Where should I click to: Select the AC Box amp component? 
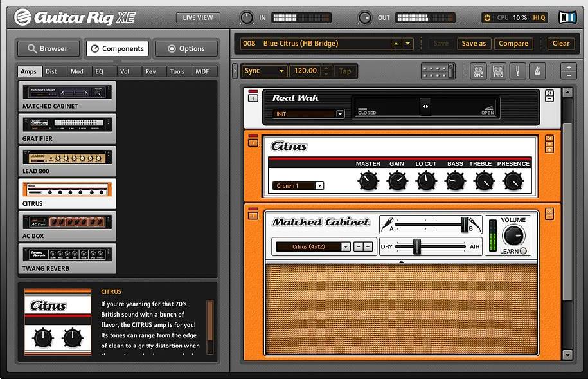(x=67, y=226)
